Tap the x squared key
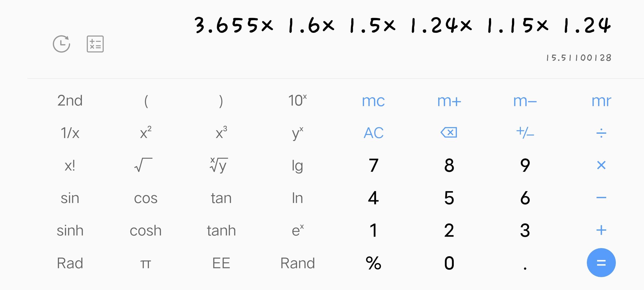644x290 pixels. pos(146,132)
